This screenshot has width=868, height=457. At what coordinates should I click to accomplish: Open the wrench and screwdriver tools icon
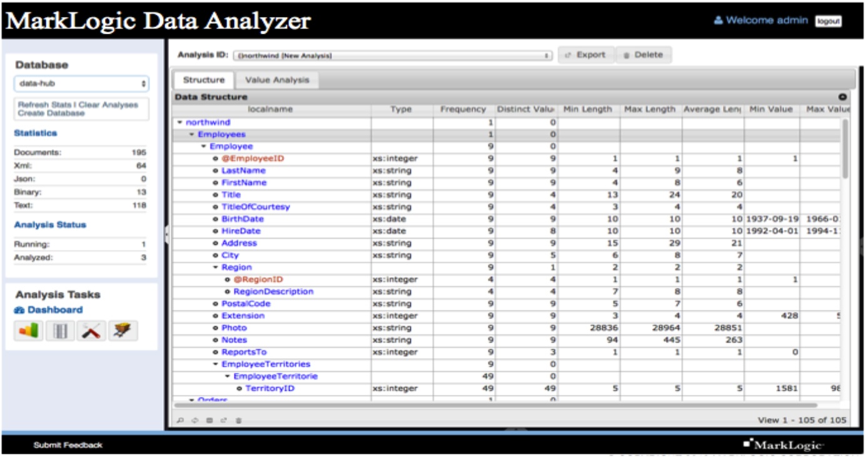click(x=91, y=331)
